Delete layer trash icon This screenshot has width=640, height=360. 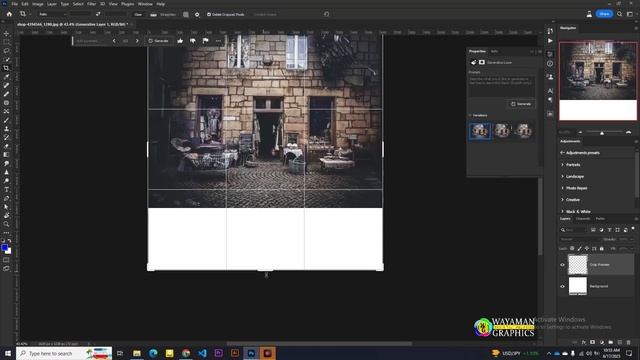(x=629, y=342)
